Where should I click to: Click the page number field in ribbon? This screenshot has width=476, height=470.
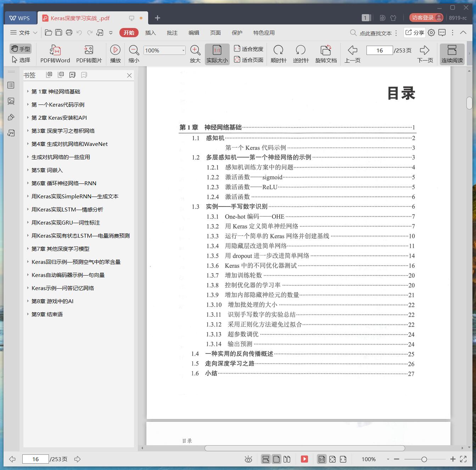(x=380, y=50)
